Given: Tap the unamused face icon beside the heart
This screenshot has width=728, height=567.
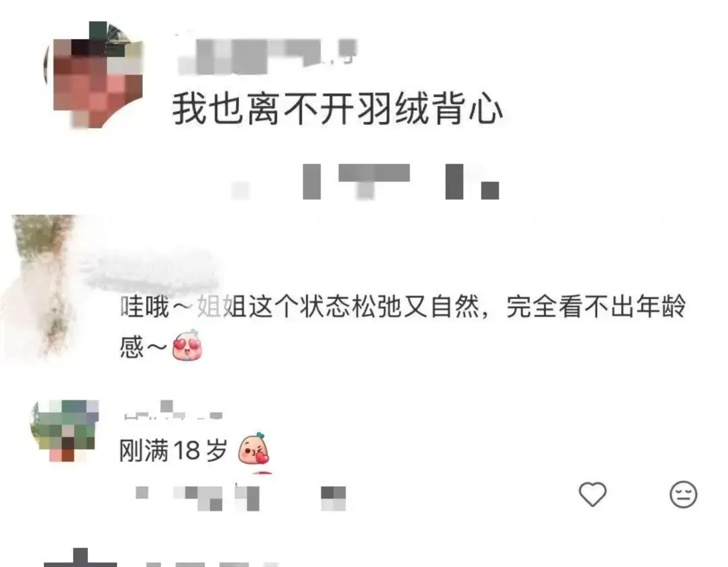Looking at the screenshot, I should (683, 494).
